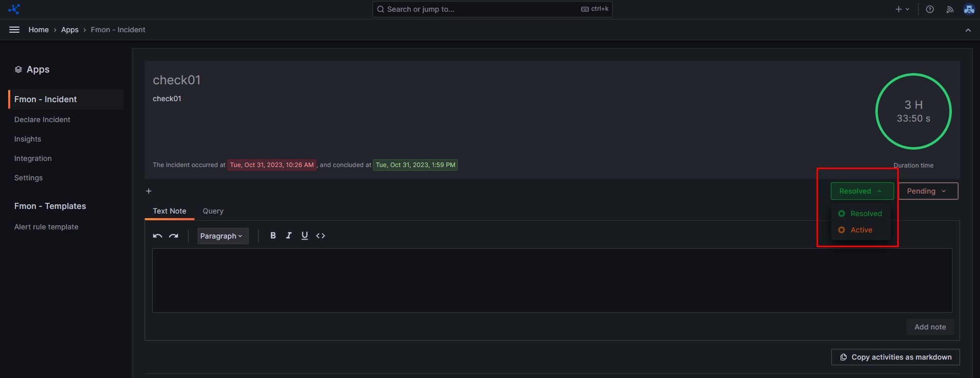The image size is (980, 378).
Task: Click the Grafana logo icon
Action: [14, 9]
